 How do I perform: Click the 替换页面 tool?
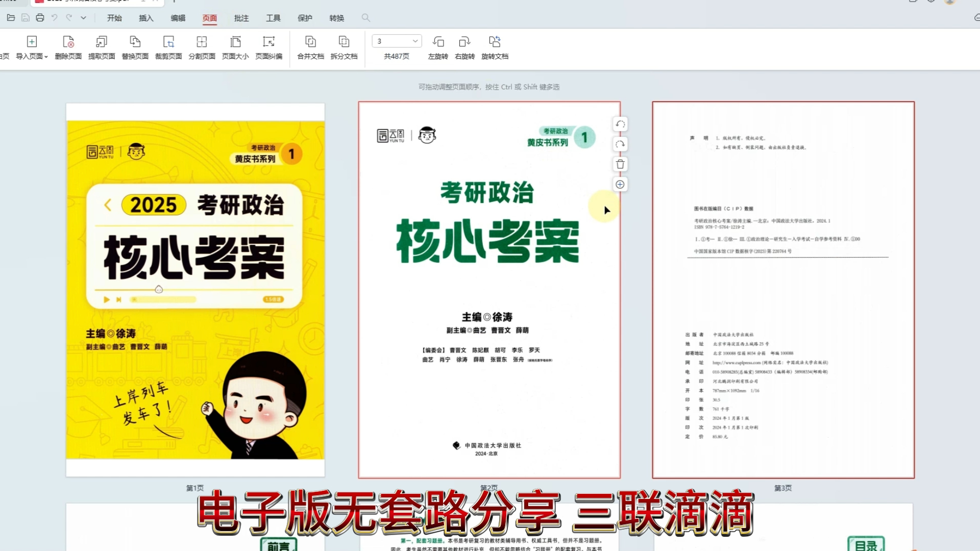tap(135, 48)
